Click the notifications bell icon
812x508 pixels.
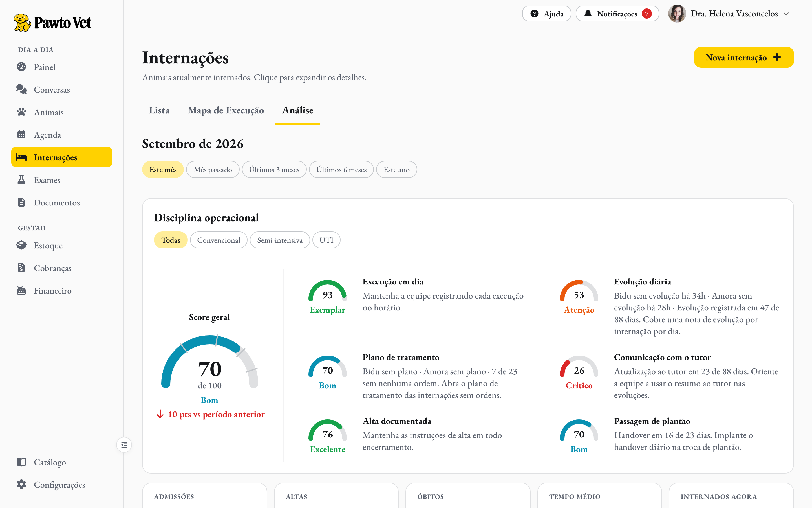(588, 14)
